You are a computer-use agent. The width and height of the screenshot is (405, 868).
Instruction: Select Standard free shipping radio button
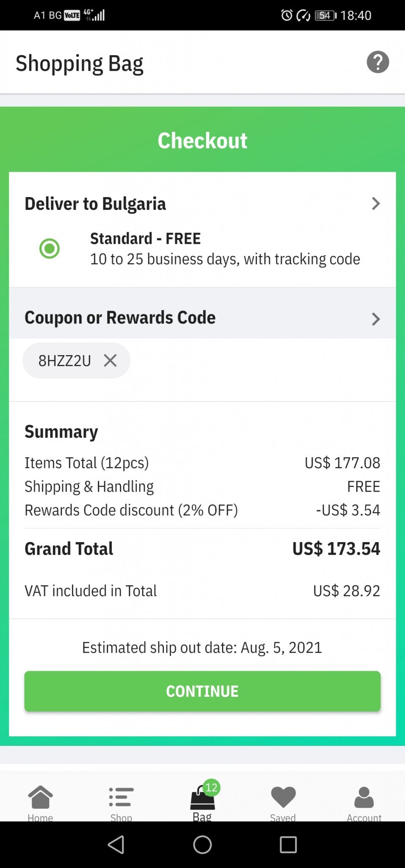50,248
